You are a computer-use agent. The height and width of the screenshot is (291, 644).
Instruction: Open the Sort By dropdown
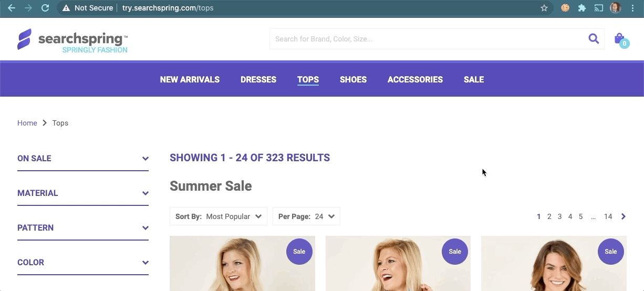coord(219,216)
